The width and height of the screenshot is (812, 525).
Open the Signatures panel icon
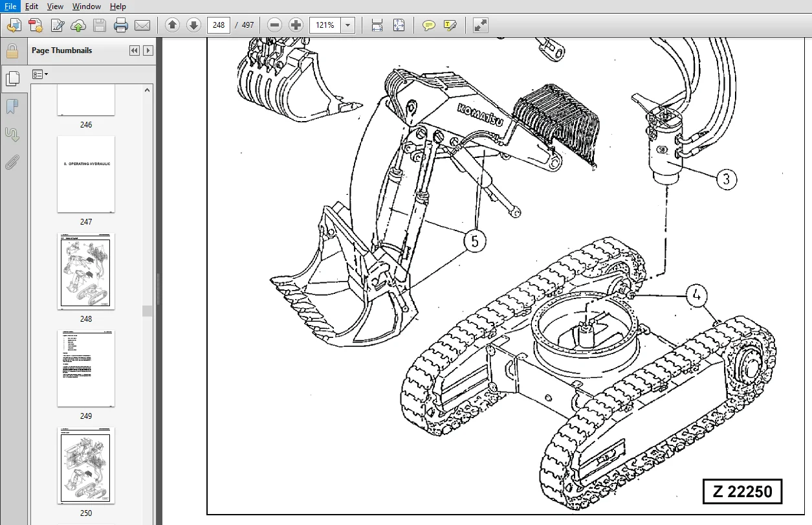pyautogui.click(x=12, y=135)
